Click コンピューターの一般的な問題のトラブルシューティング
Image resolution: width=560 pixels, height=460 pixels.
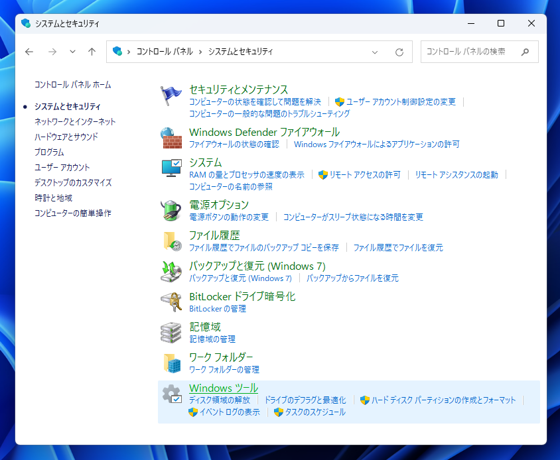click(x=269, y=114)
